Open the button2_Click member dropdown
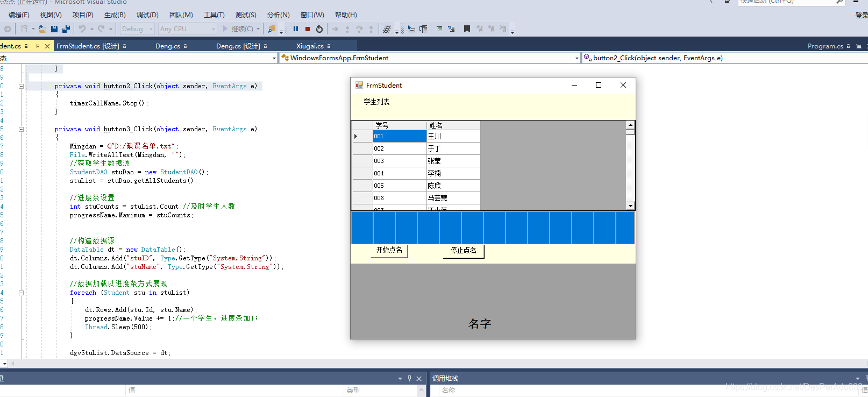The width and height of the screenshot is (868, 397). click(x=724, y=58)
